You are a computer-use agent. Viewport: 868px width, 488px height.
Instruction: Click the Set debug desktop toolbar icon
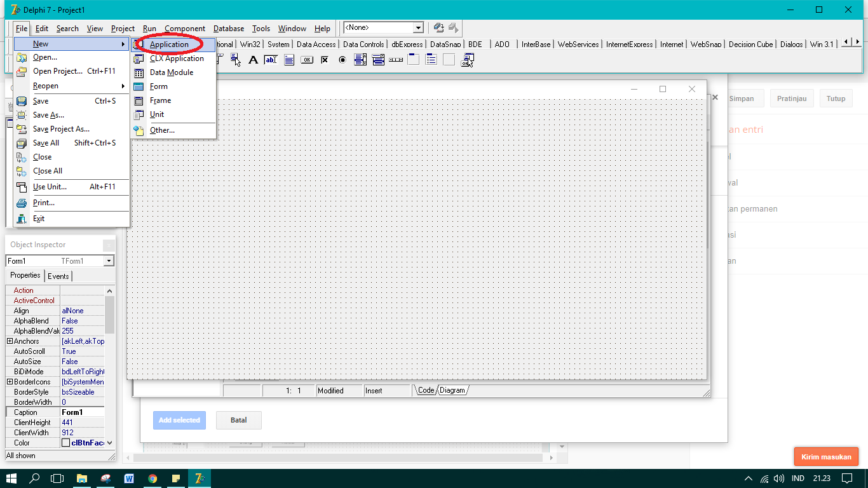(454, 27)
